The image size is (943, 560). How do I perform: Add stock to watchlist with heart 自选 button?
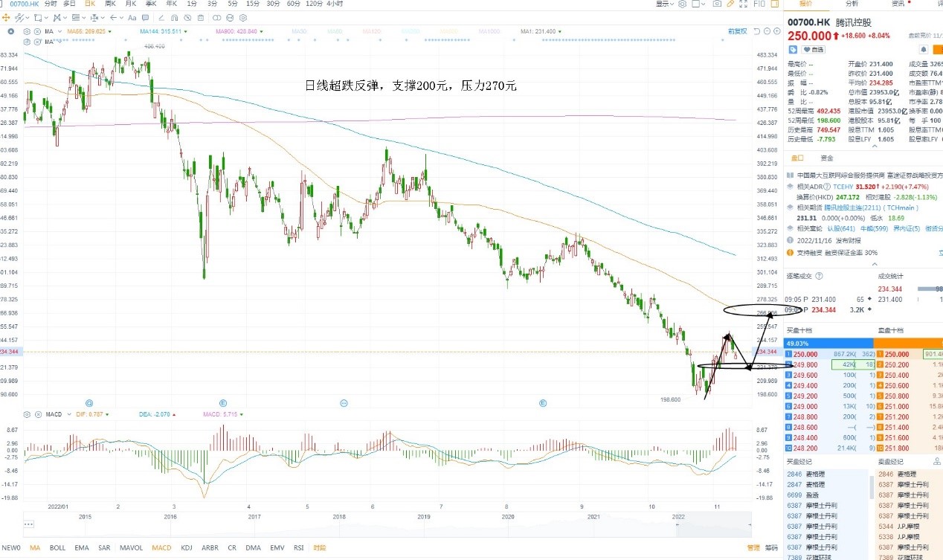click(814, 49)
